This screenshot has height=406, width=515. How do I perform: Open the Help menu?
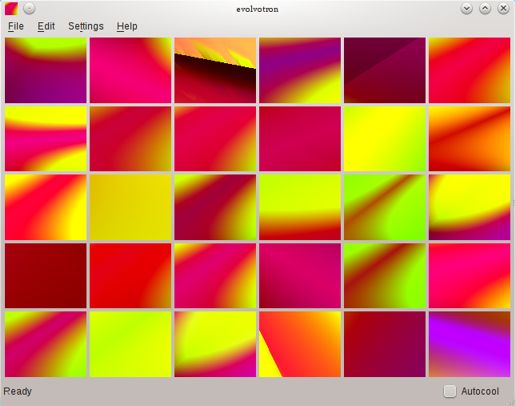coord(127,26)
